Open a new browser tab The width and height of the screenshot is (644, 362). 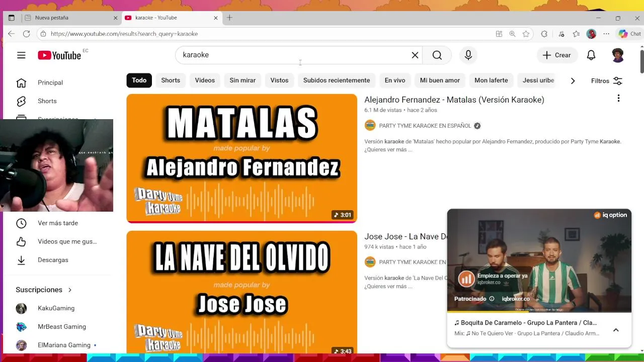pos(229,18)
